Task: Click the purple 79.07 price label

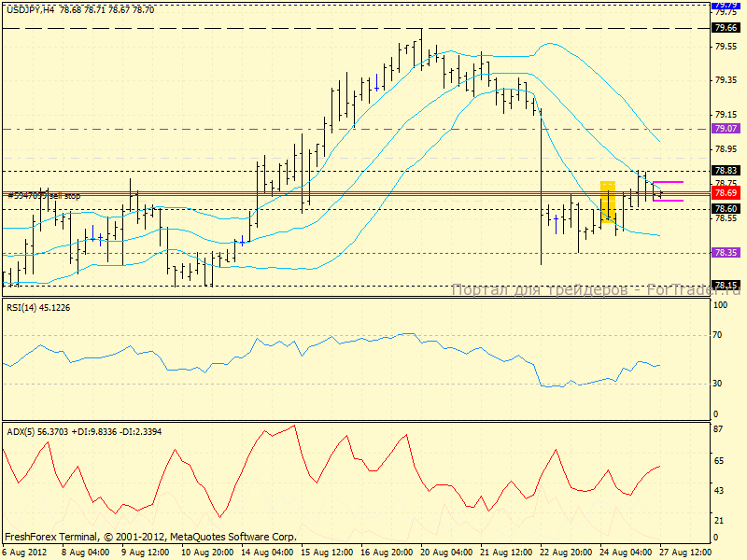Action: click(x=726, y=129)
